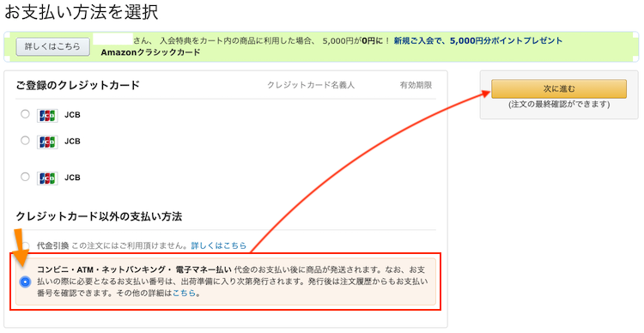Click お支払い方法を選択 page title
Screen dimensions: 644x333
82,12
